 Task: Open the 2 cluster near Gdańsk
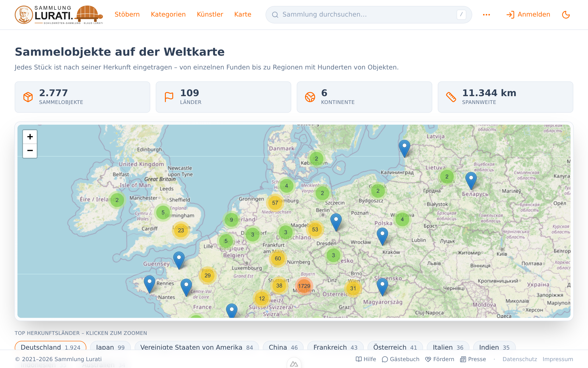pos(378,191)
